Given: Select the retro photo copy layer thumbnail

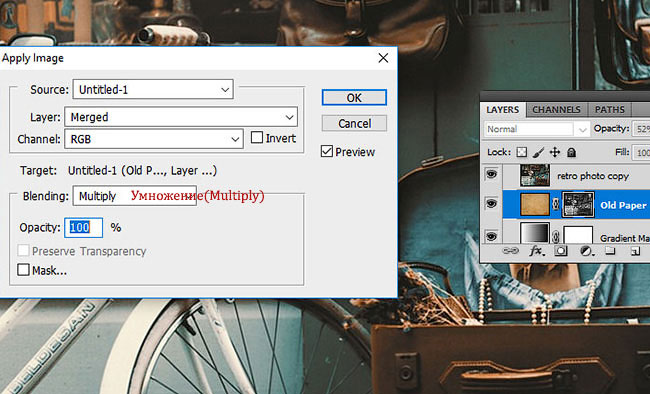Looking at the screenshot, I should coord(535,175).
